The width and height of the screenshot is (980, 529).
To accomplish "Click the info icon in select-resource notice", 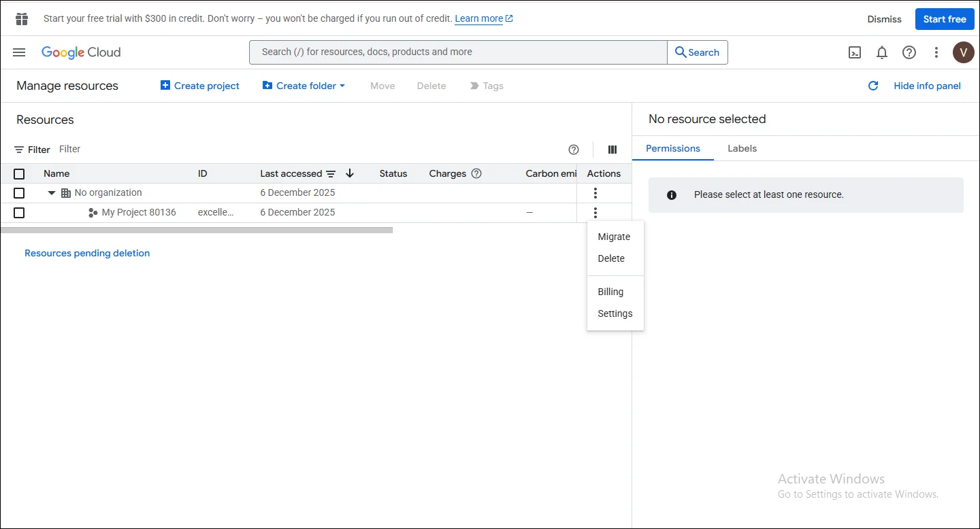I will 672,195.
